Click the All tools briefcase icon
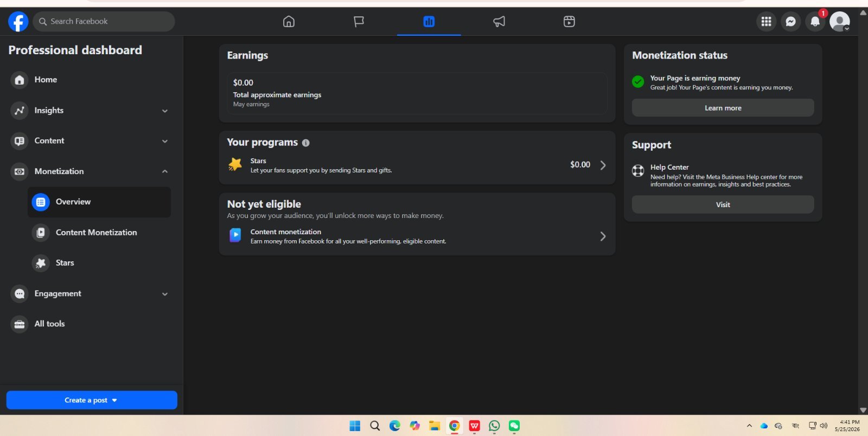The height and width of the screenshot is (436, 868). (20, 324)
